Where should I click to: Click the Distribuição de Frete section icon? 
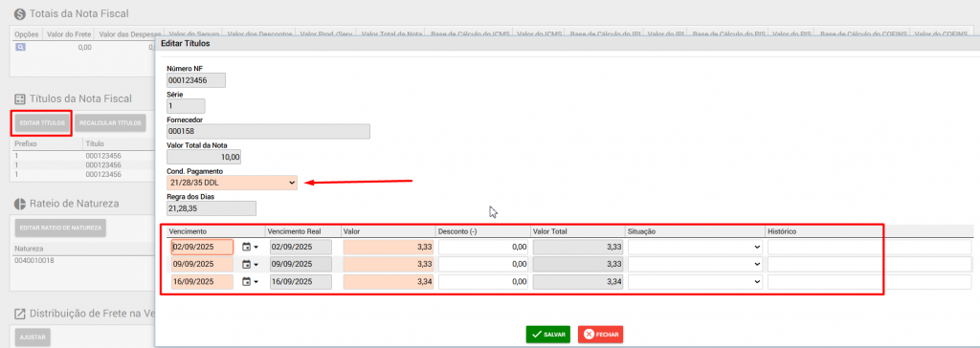19,313
